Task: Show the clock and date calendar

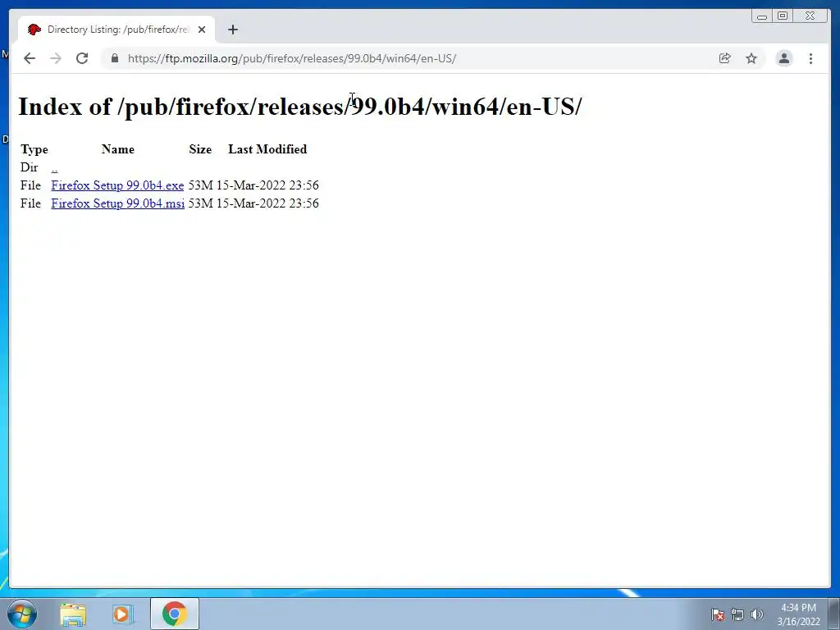Action: [x=798, y=614]
